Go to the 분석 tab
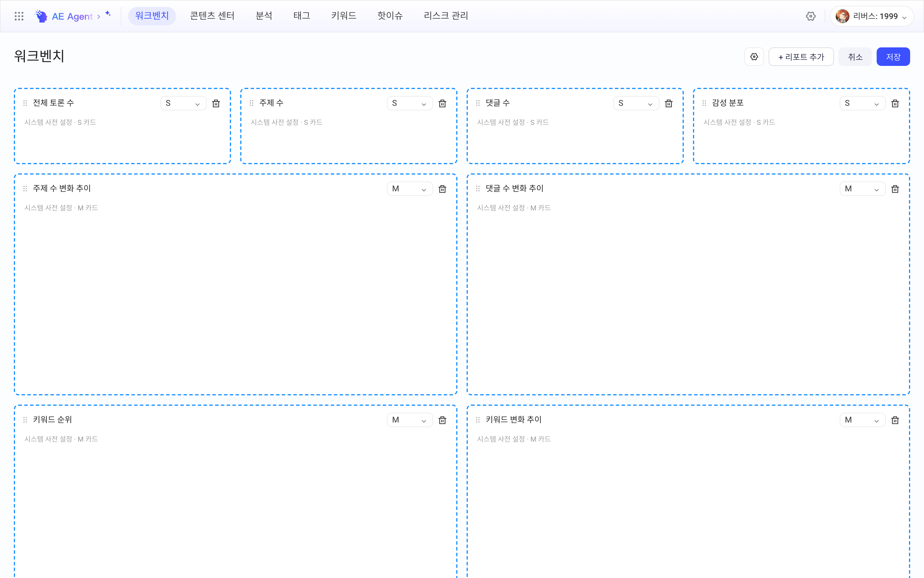The image size is (924, 578). [264, 16]
